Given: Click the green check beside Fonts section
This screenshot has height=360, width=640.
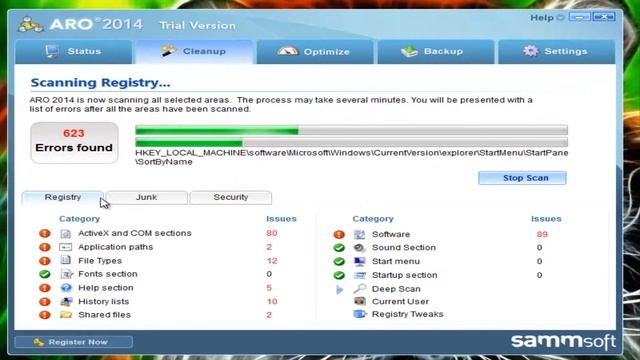Looking at the screenshot, I should click(44, 274).
